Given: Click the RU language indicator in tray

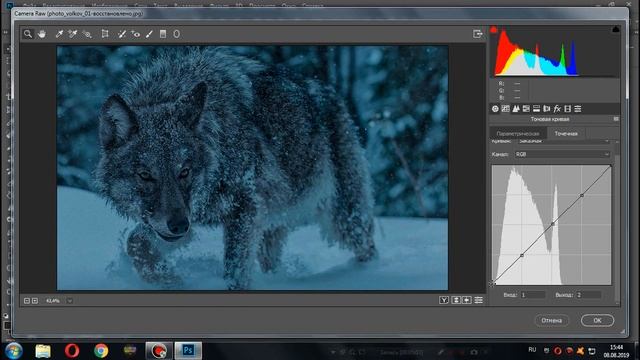Looking at the screenshot, I should (x=532, y=350).
